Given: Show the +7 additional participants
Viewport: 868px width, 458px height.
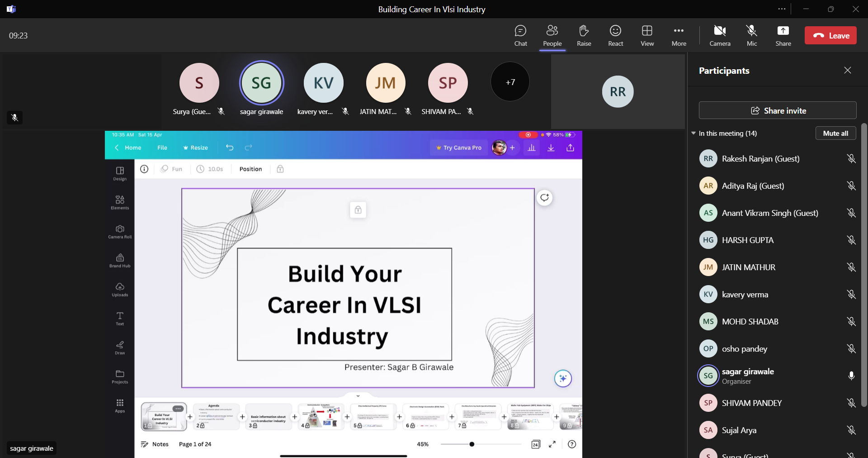Looking at the screenshot, I should (510, 82).
